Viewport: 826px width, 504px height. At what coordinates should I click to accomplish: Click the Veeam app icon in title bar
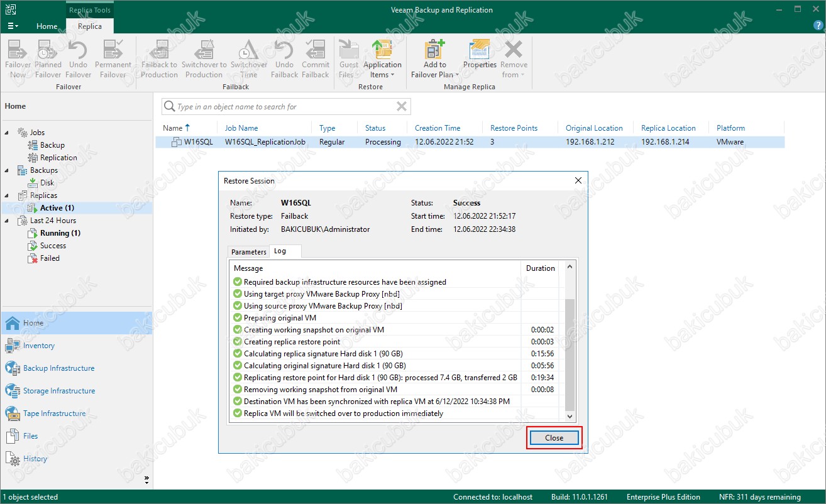(11, 9)
